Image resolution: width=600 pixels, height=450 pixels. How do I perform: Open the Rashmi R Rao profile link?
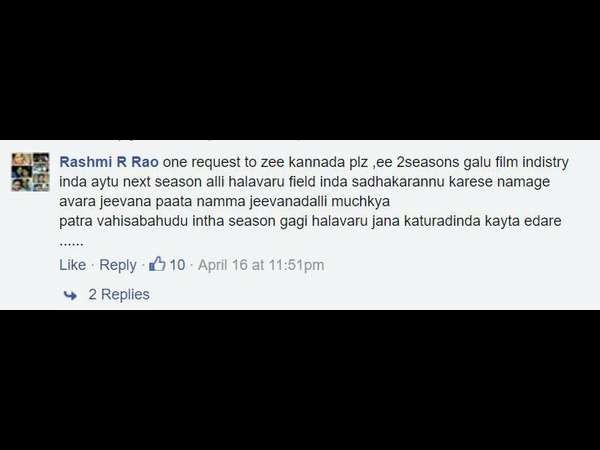tap(109, 162)
